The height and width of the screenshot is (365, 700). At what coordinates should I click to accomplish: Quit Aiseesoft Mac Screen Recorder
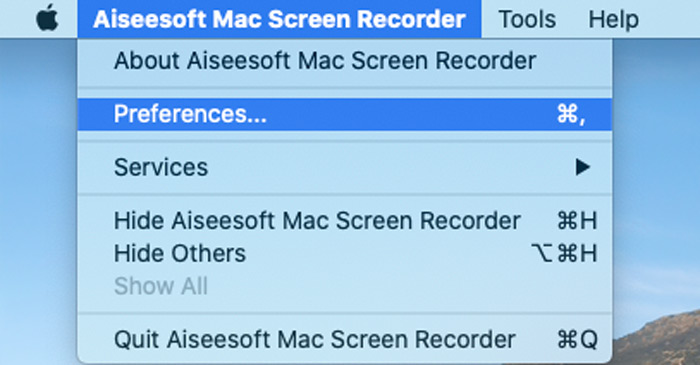(345, 340)
